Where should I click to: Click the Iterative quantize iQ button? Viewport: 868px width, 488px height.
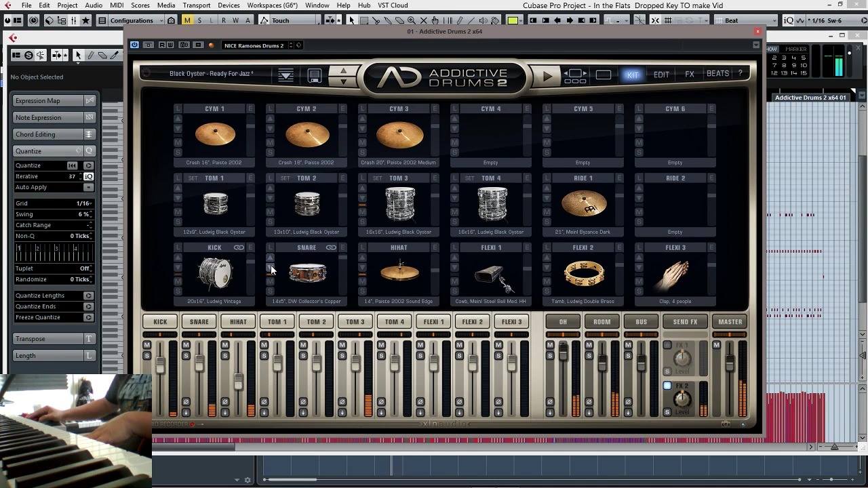click(x=88, y=176)
